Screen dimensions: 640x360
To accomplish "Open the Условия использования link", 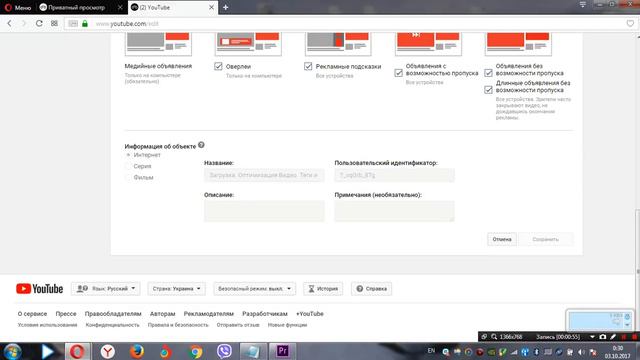I will click(x=47, y=325).
